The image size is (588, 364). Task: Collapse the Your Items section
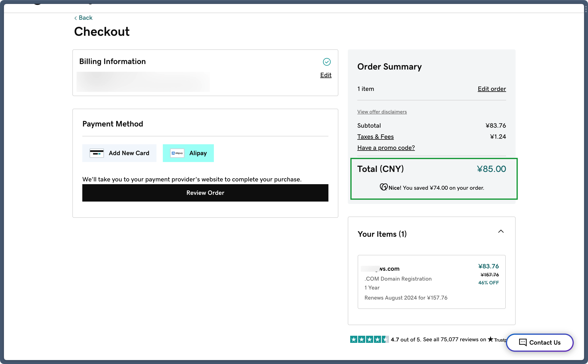[501, 231]
